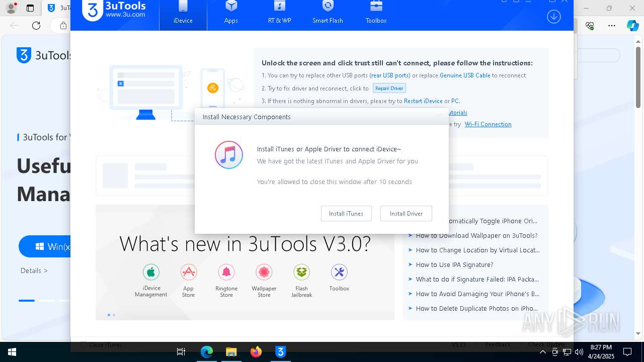Open Edge tab actions menu icon
Image resolution: width=644 pixels, height=362 pixels.
point(30,8)
